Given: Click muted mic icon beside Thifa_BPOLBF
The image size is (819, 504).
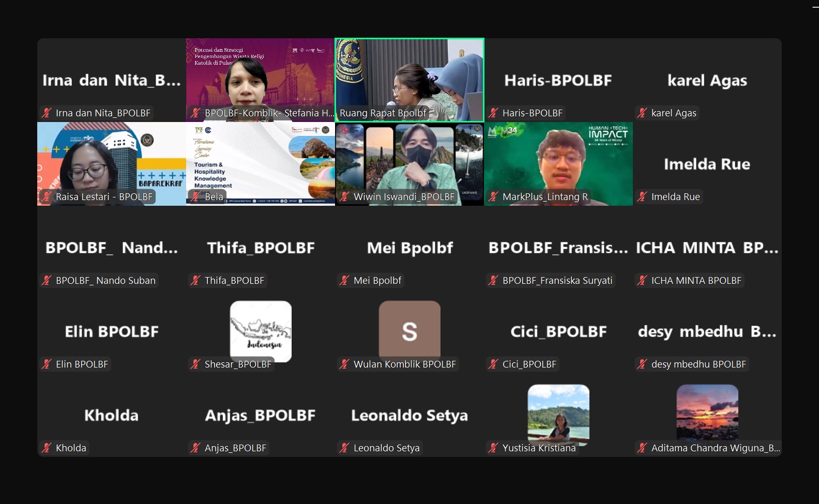Looking at the screenshot, I should pyautogui.click(x=195, y=280).
